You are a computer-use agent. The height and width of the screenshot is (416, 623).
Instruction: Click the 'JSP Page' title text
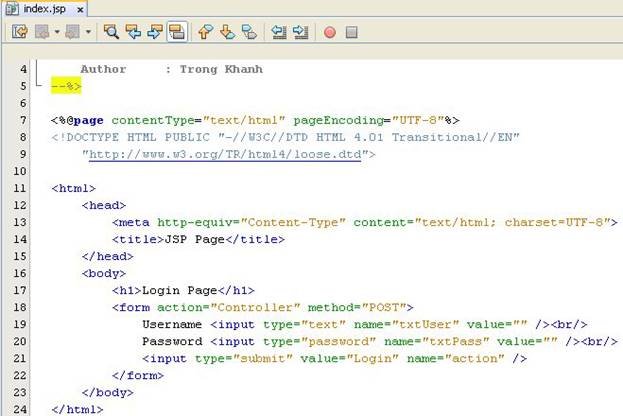pos(195,239)
